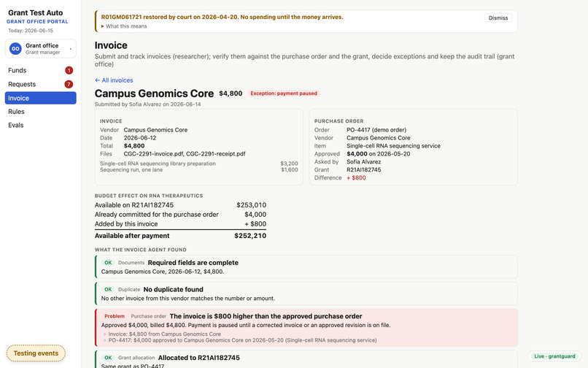Click the Campus Genomics Core heading

[154, 93]
